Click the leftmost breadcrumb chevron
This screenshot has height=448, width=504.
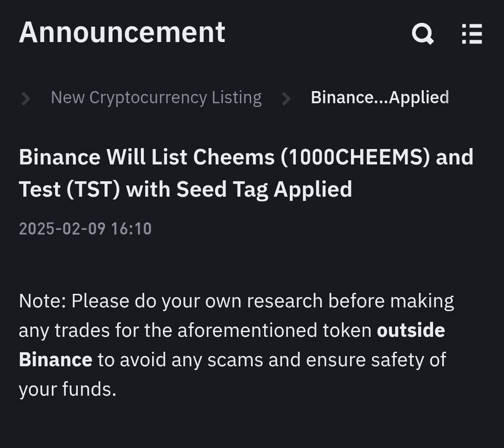[x=26, y=98]
